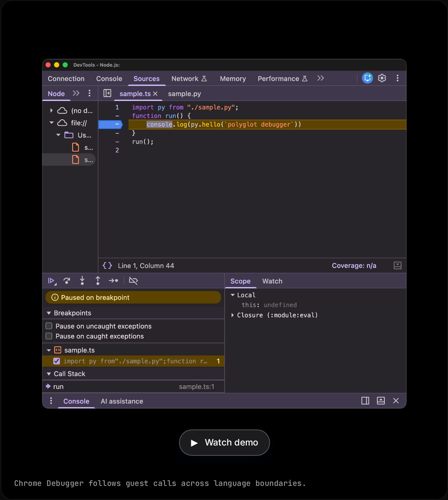Show more DevTools panels chevron
Viewport: 448px width, 500px height.
320,78
